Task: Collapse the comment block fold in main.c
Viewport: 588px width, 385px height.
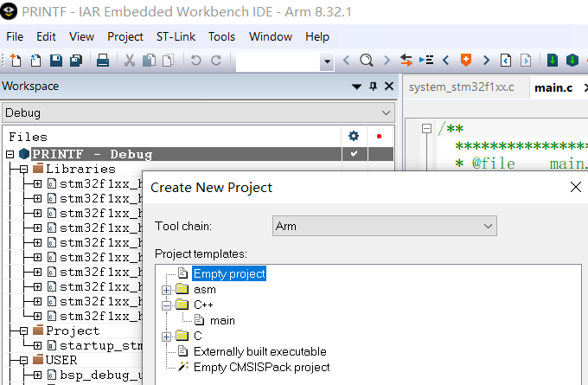Action: pyautogui.click(x=426, y=128)
